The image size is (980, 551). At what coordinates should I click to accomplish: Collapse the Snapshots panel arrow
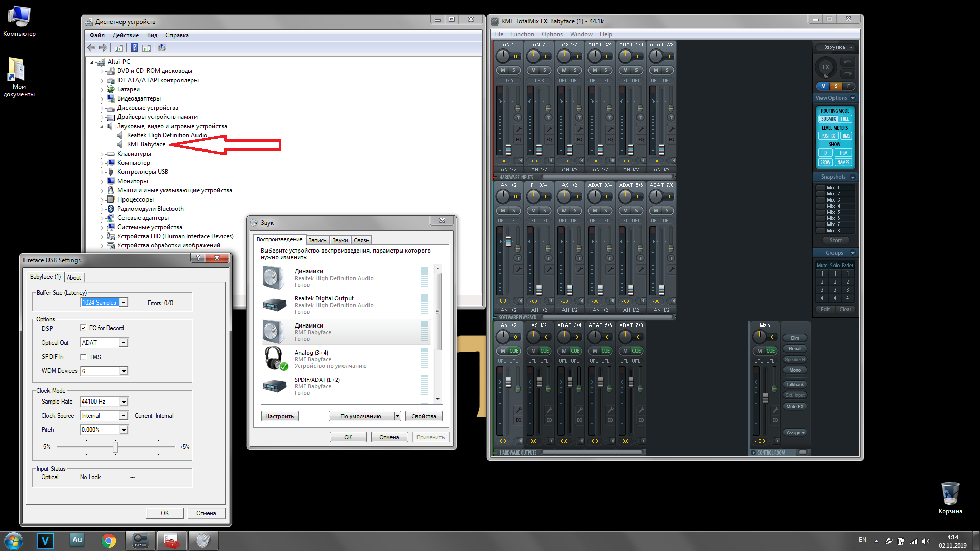click(852, 177)
